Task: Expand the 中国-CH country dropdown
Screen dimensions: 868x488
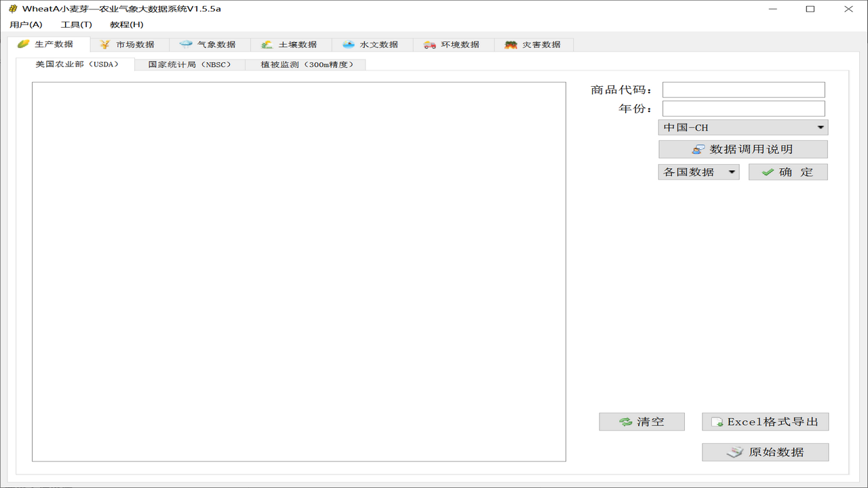Action: [x=743, y=127]
